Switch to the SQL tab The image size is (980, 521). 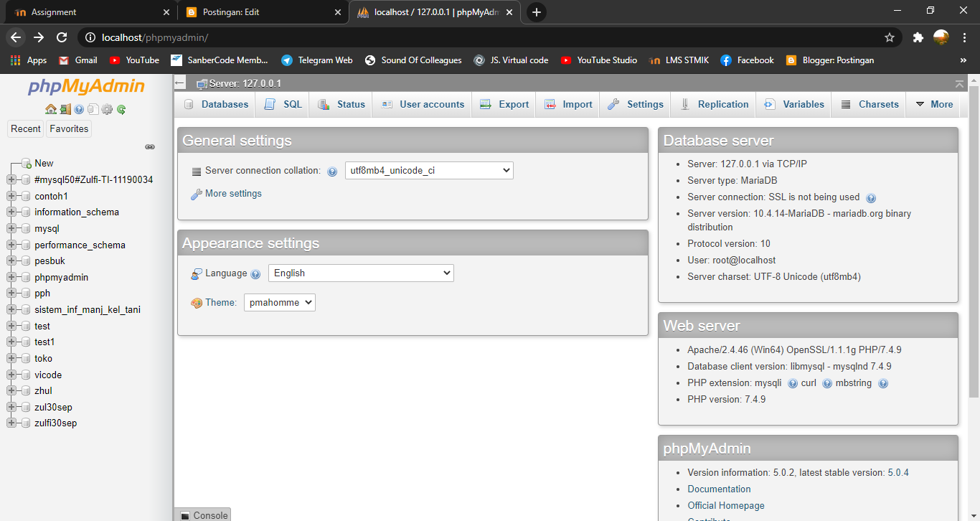tap(282, 104)
